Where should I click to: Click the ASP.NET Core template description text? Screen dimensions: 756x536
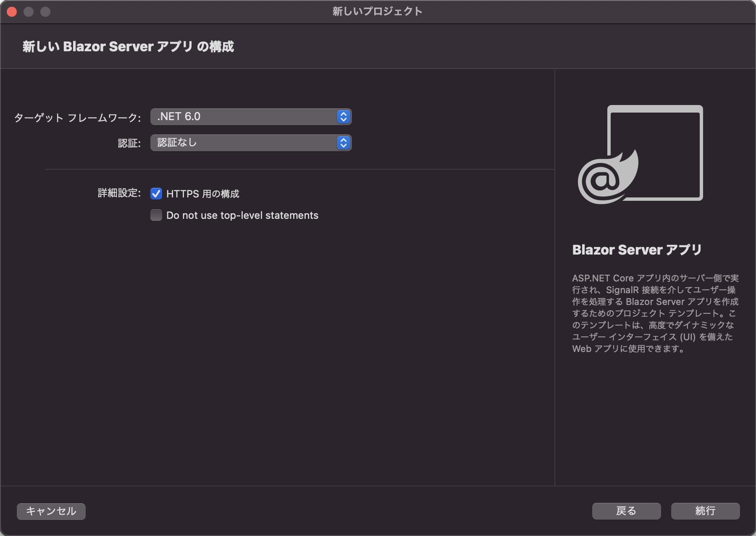coord(655,313)
